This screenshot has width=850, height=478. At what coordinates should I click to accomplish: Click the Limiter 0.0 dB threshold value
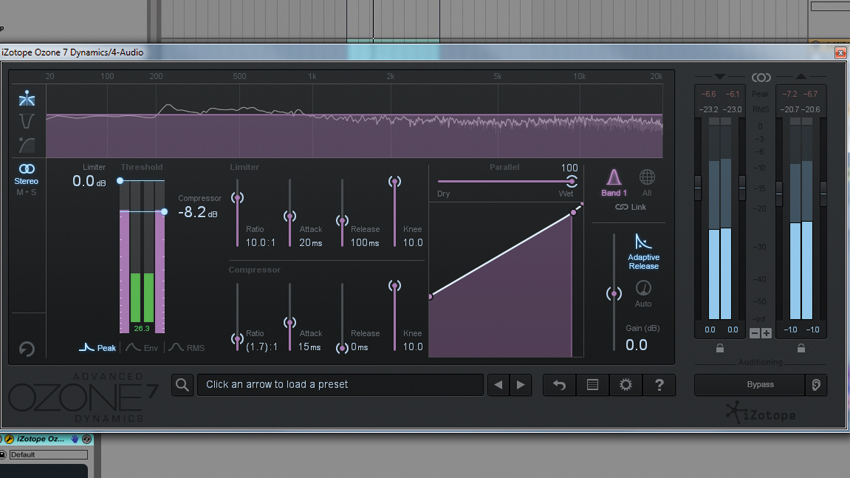point(89,181)
